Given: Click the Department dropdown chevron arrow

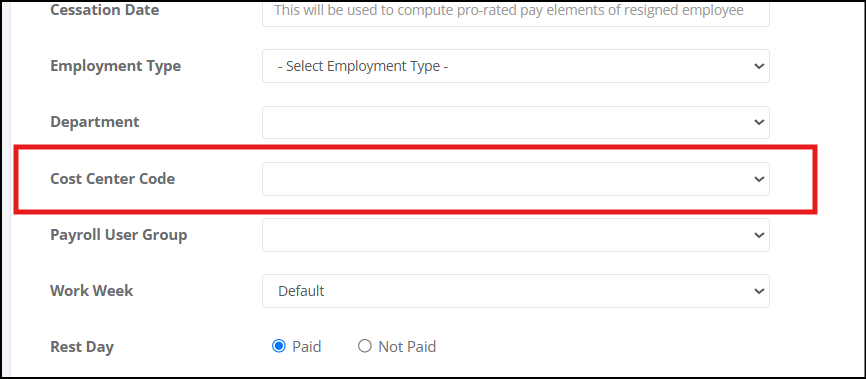Looking at the screenshot, I should [759, 123].
